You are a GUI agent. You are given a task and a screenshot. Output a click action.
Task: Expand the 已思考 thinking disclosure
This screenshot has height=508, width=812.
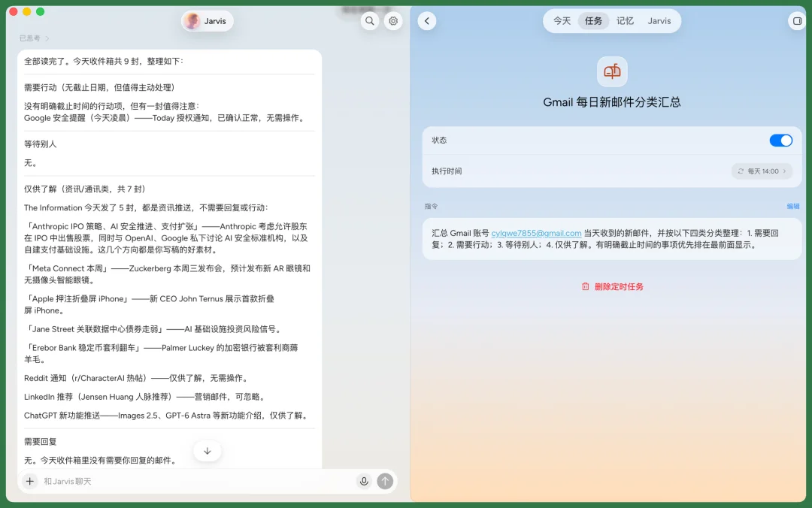tap(34, 38)
